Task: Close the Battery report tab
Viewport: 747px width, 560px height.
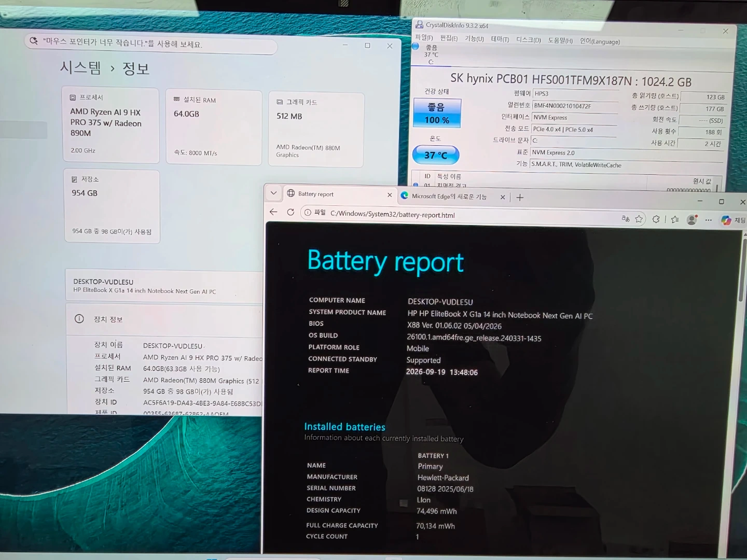Action: (390, 195)
